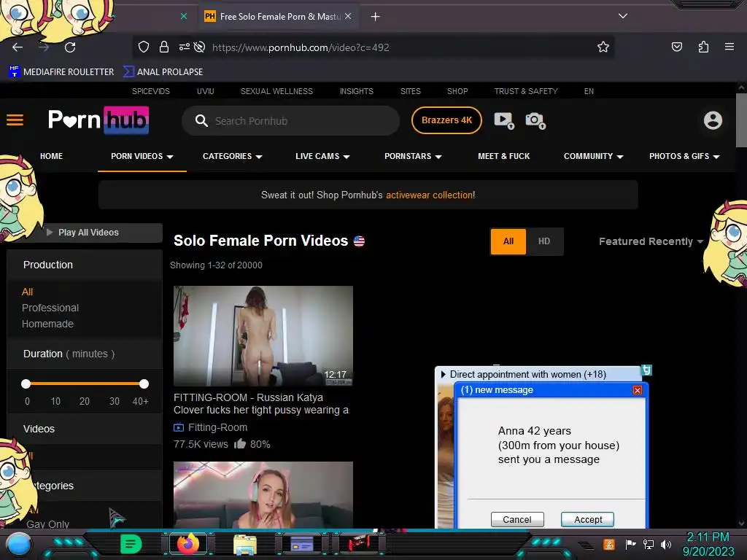Open the site's orange hamburger menu
The image size is (747, 560).
15,120
